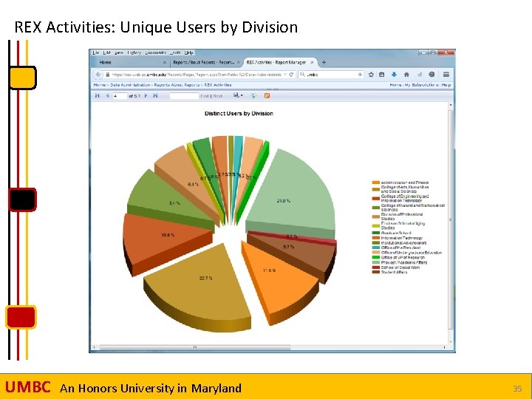Screen dimensions: 532x399
Task: Open the View menu
Action: tap(119, 52)
